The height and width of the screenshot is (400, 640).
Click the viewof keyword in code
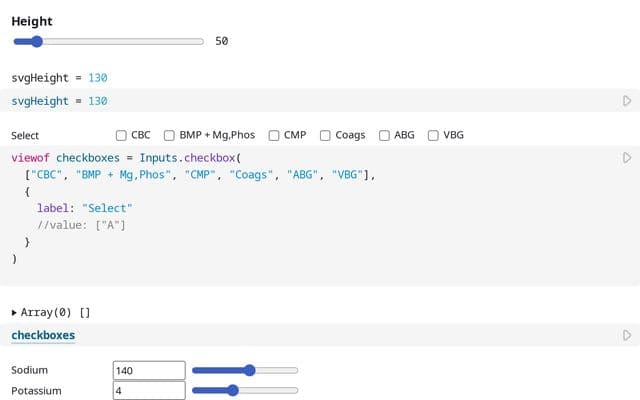pos(31,158)
